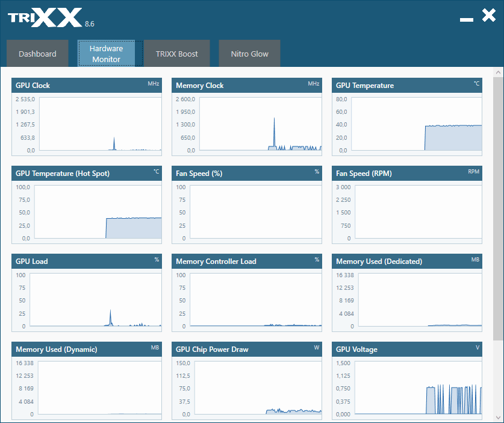Click the Memory Clock graph
The height and width of the screenshot is (423, 504).
click(x=260, y=124)
